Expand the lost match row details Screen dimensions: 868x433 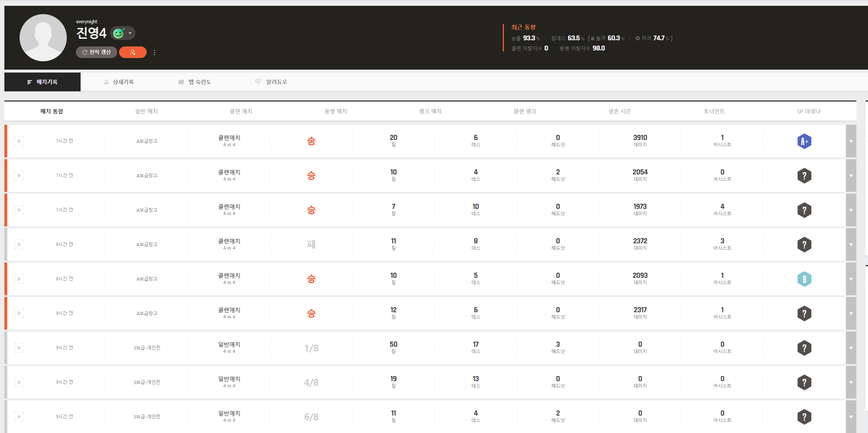pyautogui.click(x=851, y=245)
